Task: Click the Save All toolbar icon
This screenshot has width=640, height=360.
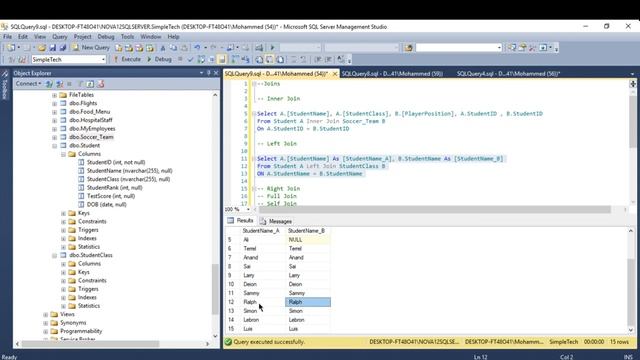Action: point(63,48)
